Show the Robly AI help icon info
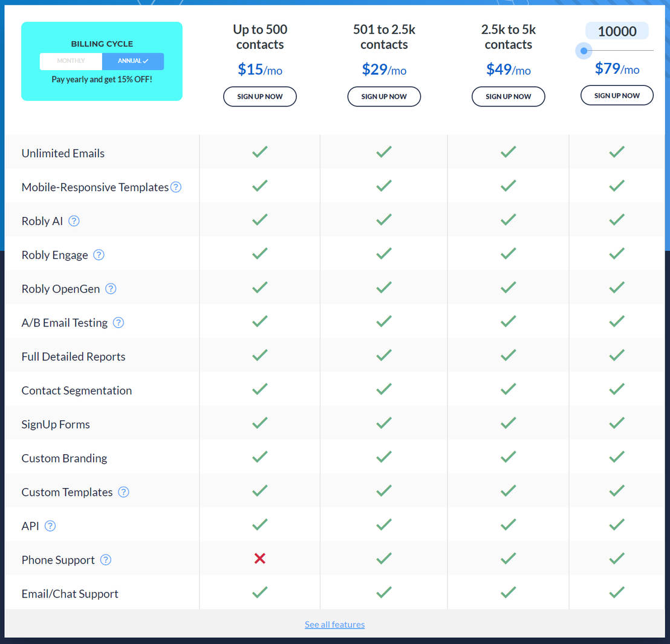The width and height of the screenshot is (670, 644). click(74, 221)
